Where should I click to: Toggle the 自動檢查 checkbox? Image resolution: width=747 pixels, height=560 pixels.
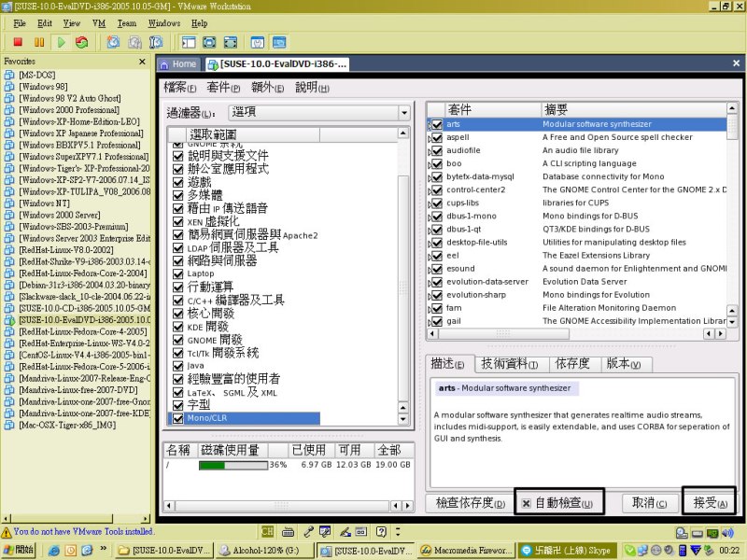tap(526, 503)
